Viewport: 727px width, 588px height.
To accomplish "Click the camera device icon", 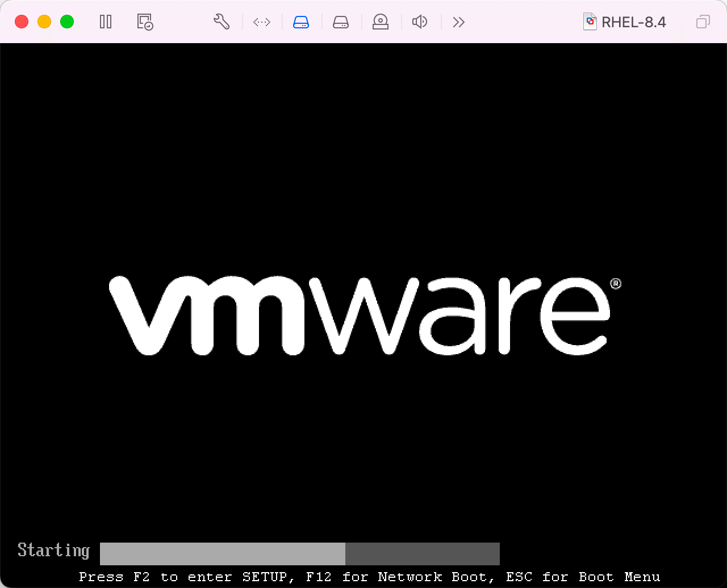I will [x=380, y=22].
